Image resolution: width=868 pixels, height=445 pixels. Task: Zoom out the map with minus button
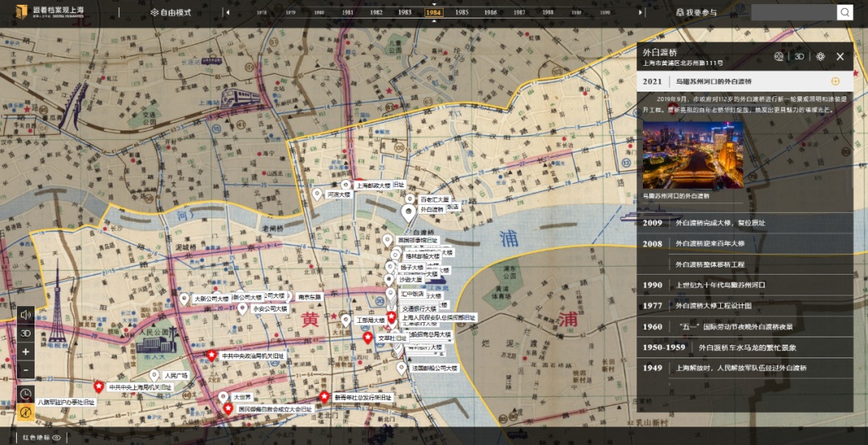[26, 370]
